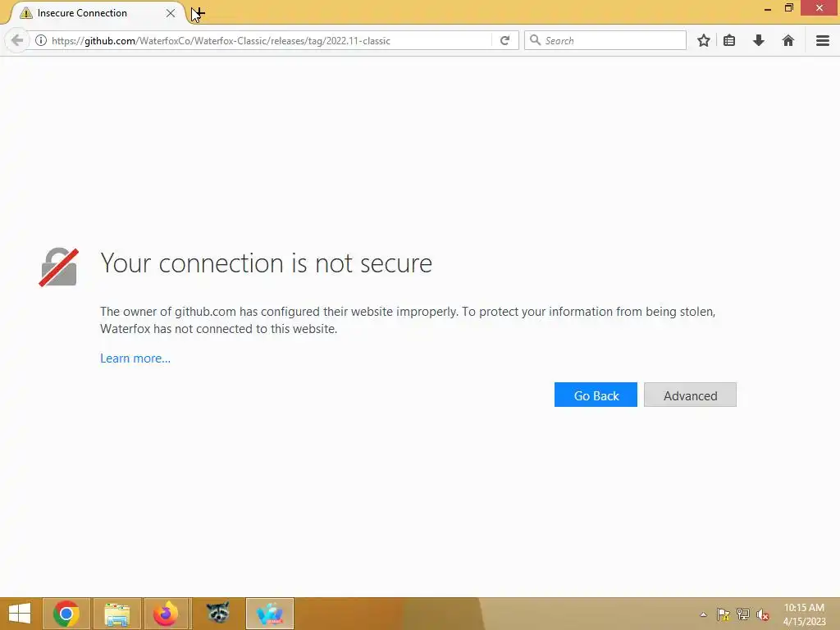Click the muted volume tray icon
Screen dimensions: 840x630
point(763,614)
